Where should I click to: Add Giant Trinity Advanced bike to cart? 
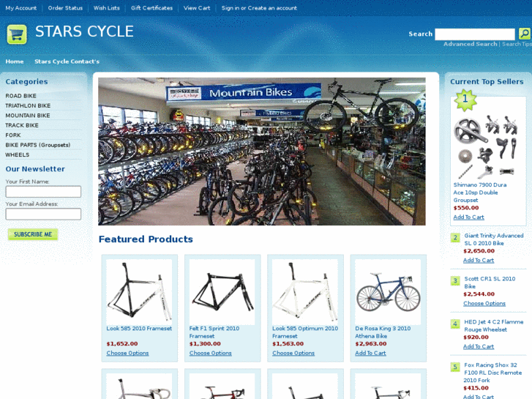pos(479,260)
